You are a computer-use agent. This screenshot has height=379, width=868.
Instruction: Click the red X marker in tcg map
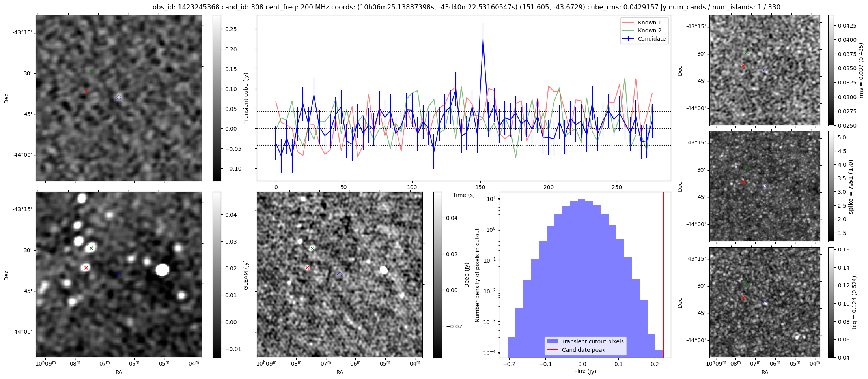coord(743,298)
